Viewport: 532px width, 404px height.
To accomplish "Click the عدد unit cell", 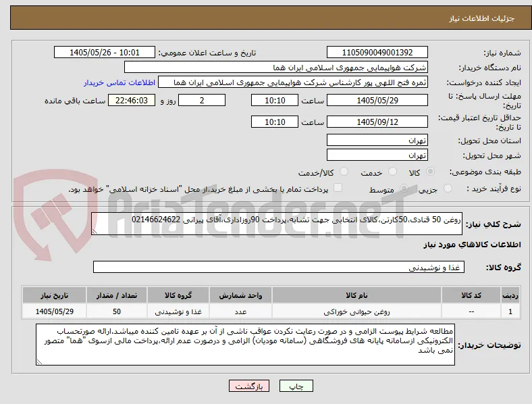I will point(240,311).
